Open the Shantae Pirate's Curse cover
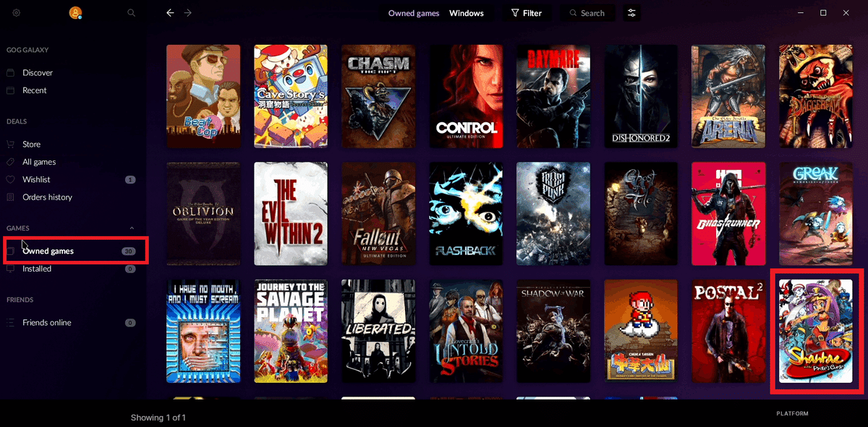This screenshot has height=427, width=868. click(x=816, y=332)
